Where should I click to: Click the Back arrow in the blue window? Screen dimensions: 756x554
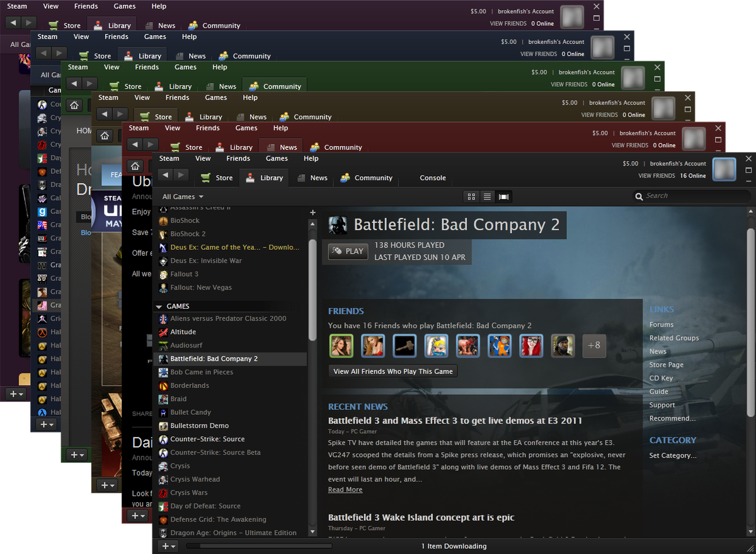coord(43,53)
